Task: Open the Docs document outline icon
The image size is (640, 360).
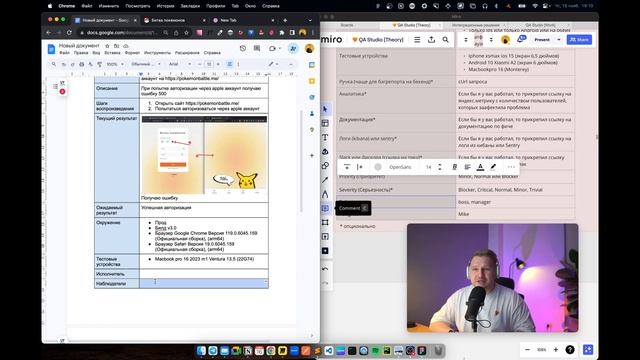Action: [x=55, y=86]
